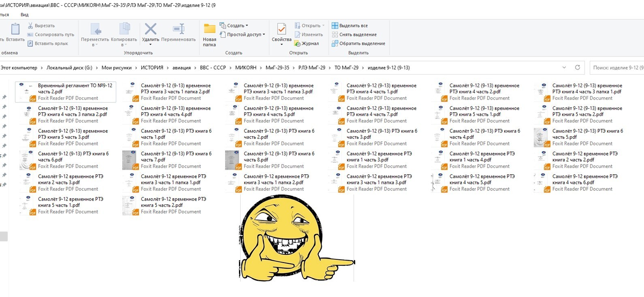Screen dimensions: 644x297
Task: Select 9-12 временное РТЭ книга 5 часть 2.pdf
Action: point(169,205)
